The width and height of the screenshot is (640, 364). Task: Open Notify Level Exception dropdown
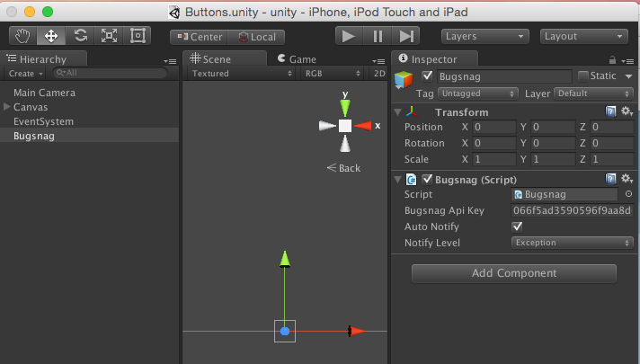point(573,243)
